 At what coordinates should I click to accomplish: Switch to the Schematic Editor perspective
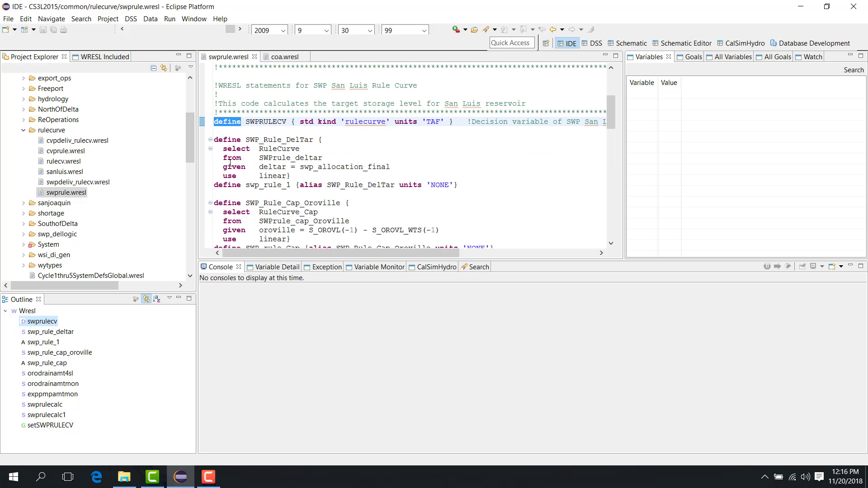[x=682, y=43]
